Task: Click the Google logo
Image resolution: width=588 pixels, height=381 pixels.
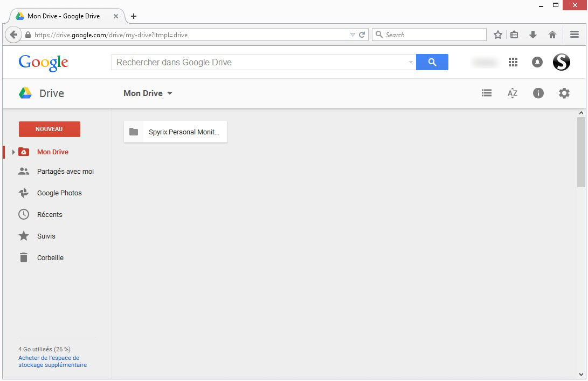Action: (x=44, y=63)
